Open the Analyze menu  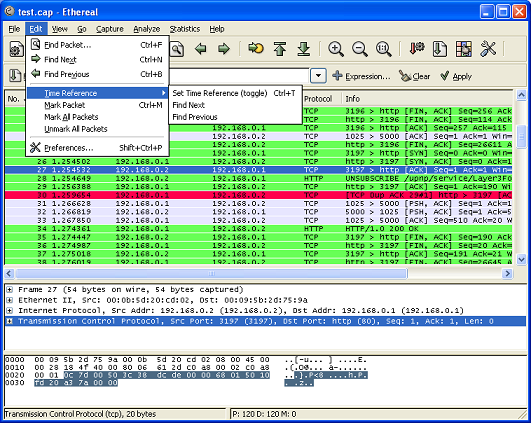point(147,29)
